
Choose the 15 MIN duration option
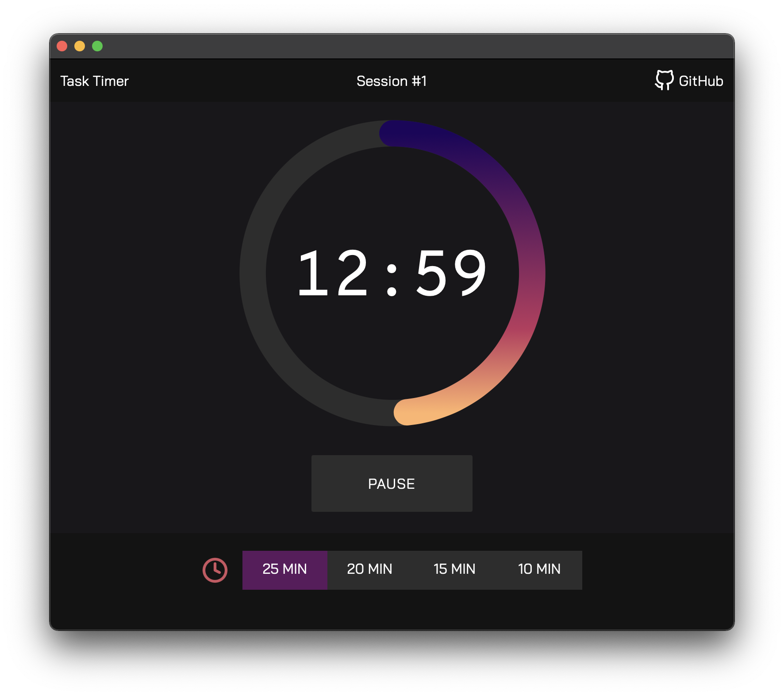[454, 570]
